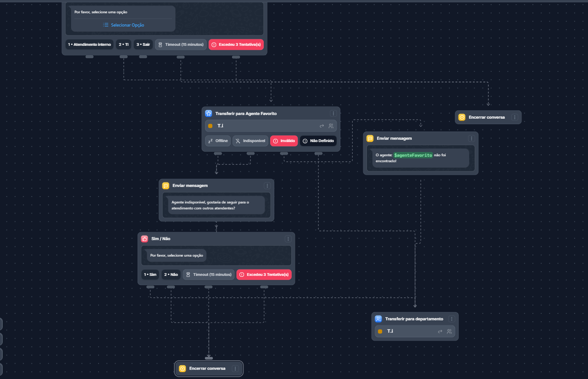Click 'Excedeu 3 Tentativa(s)' in the Selecionar Opção node
The height and width of the screenshot is (379, 588).
click(236, 44)
